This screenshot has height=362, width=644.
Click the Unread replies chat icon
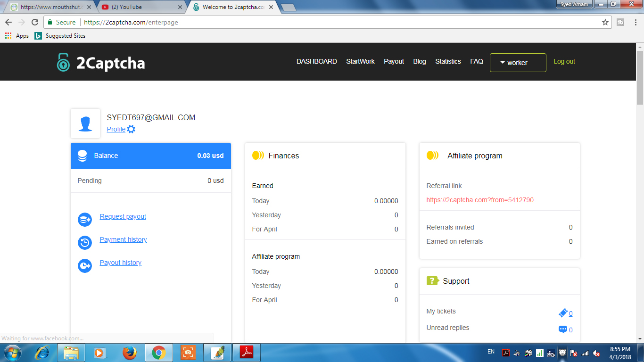[x=563, y=329]
